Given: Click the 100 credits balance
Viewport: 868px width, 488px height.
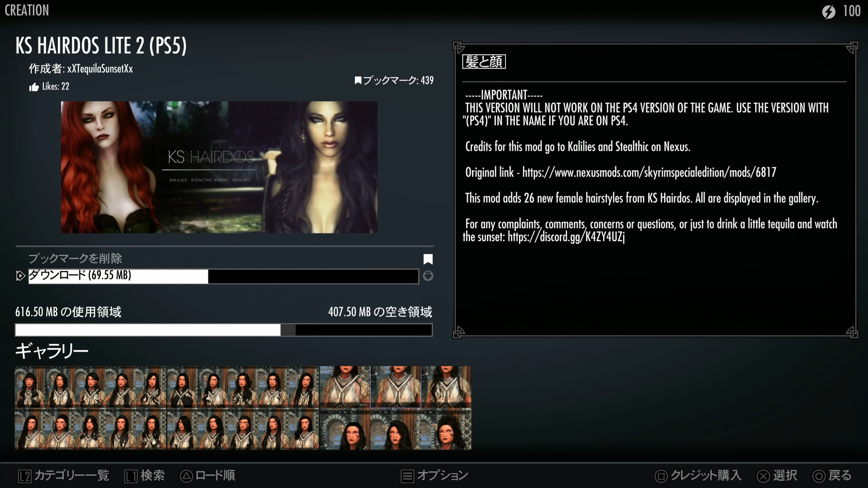Looking at the screenshot, I should point(852,11).
